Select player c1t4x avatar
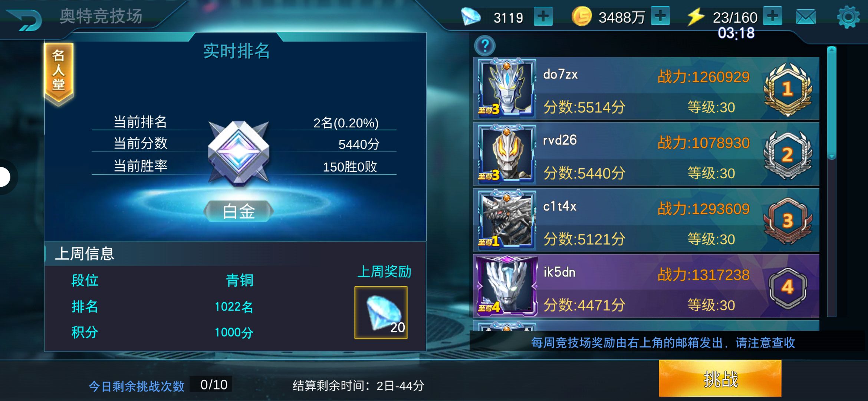 coord(506,220)
